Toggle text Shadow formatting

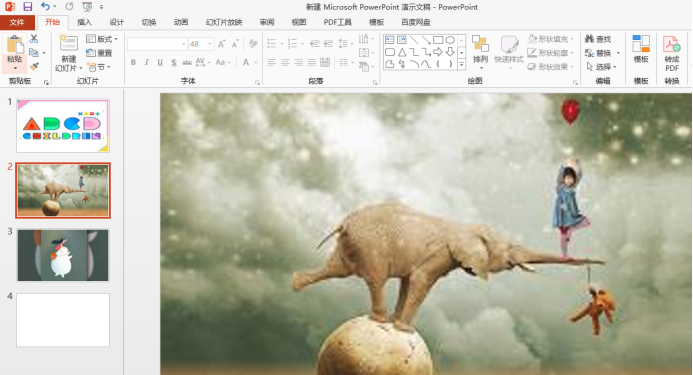[x=174, y=62]
